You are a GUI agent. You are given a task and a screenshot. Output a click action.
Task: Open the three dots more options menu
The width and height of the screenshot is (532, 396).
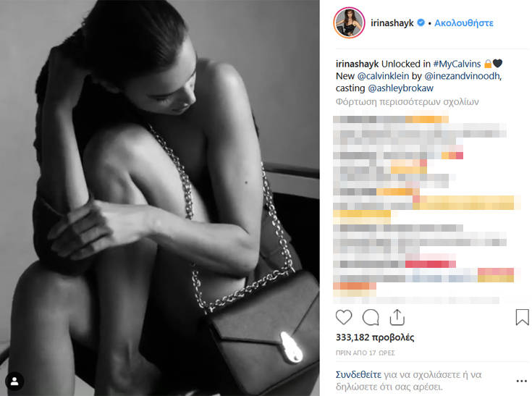pyautogui.click(x=521, y=381)
